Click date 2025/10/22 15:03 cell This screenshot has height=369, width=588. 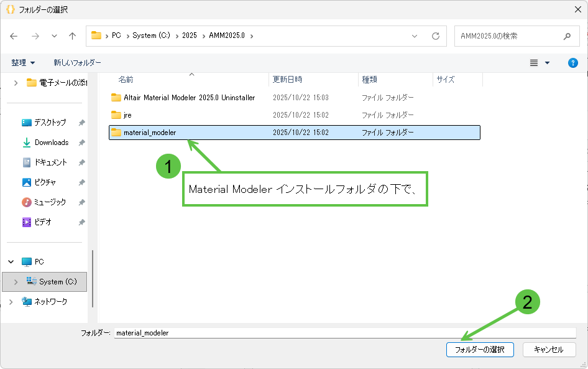tap(301, 98)
